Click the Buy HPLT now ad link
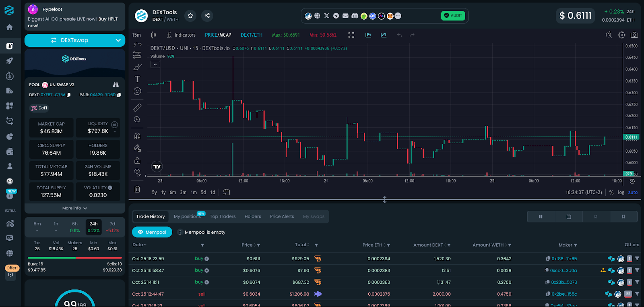 coord(72,22)
